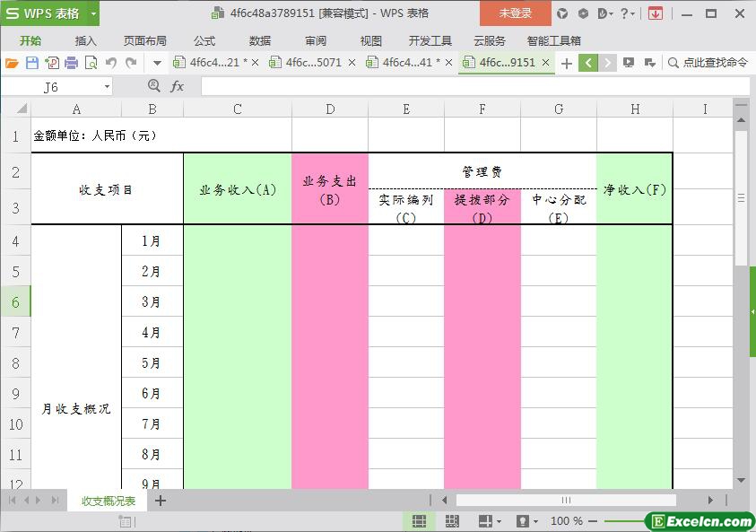Close document tab 4f6c...5071
756x532 pixels.
(352, 63)
